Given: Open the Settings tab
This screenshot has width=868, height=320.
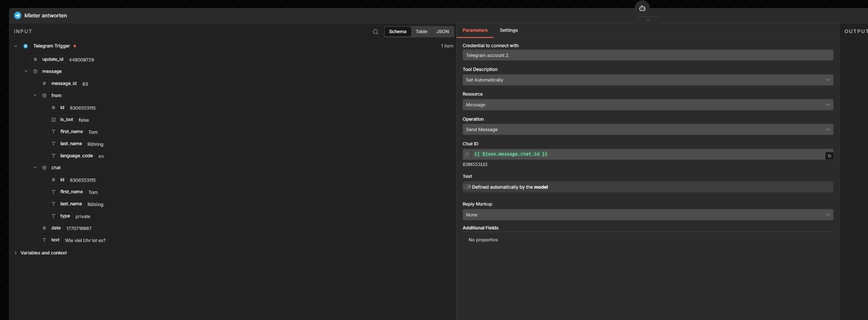Looking at the screenshot, I should pos(508,30).
